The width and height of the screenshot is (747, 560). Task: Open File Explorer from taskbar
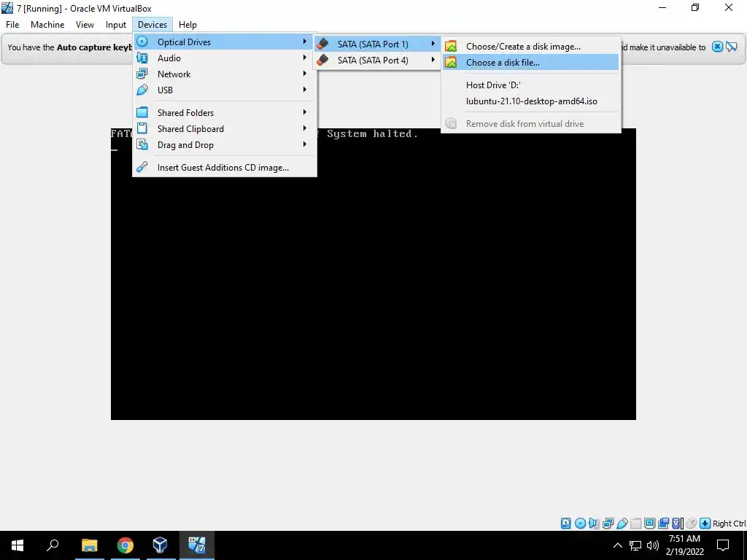89,545
